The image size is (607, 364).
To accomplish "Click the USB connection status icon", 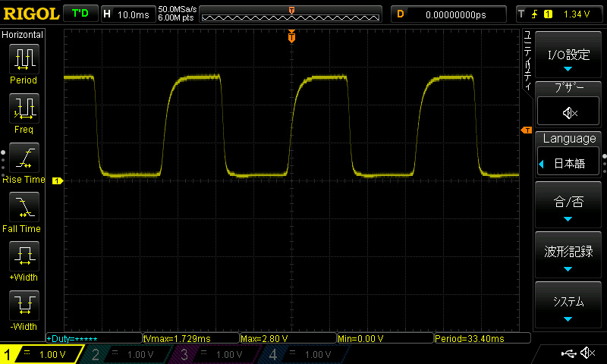I will [568, 353].
